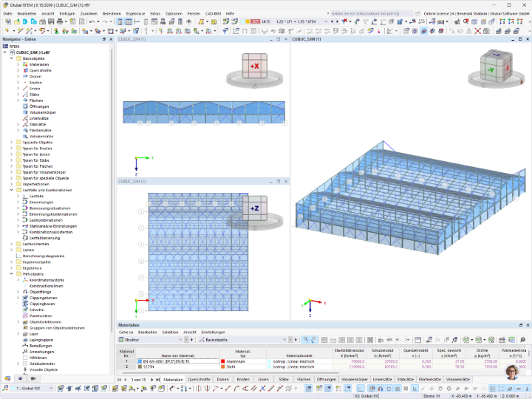The image size is (532, 399).
Task: Click the camera screenshot icon in second toolbar
Action: tap(486, 31)
